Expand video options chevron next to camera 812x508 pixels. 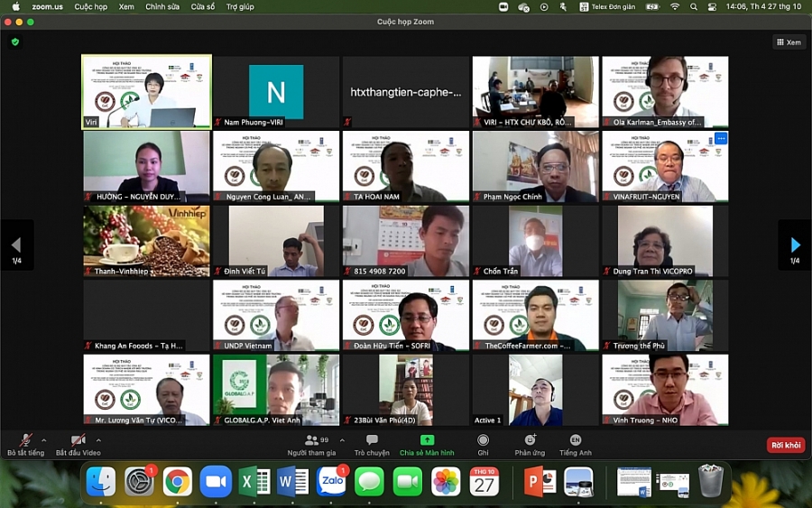coord(98,440)
